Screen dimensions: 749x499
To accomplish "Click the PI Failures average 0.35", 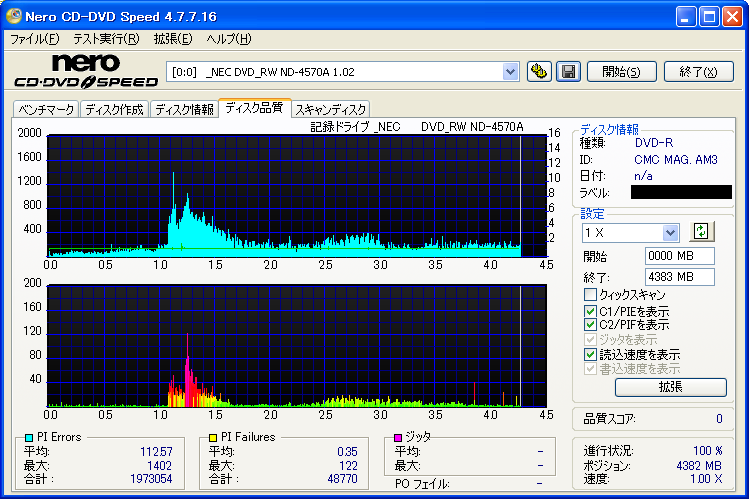I will point(347,452).
